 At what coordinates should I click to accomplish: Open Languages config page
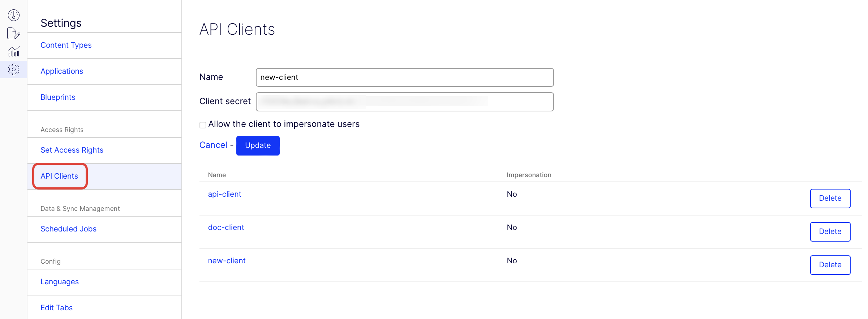click(60, 282)
